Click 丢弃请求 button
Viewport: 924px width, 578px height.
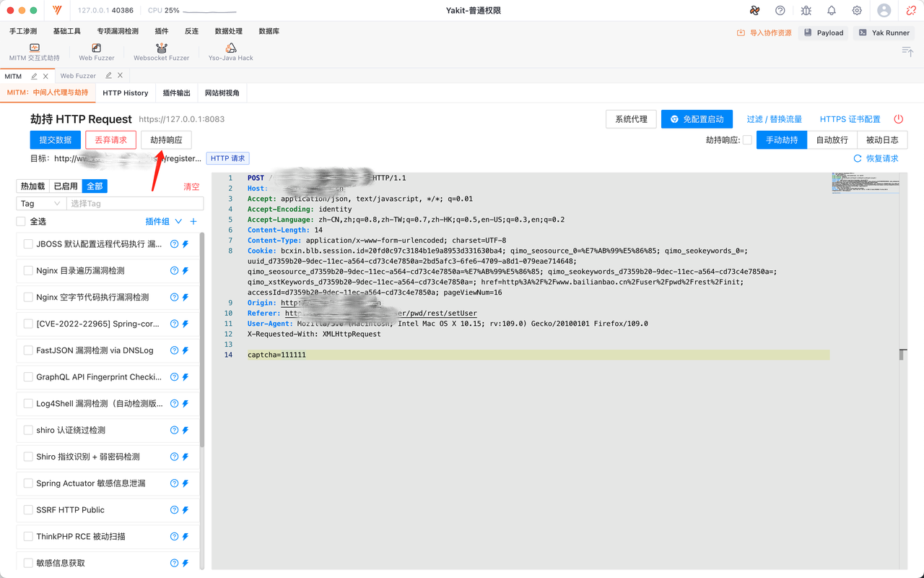pyautogui.click(x=110, y=140)
